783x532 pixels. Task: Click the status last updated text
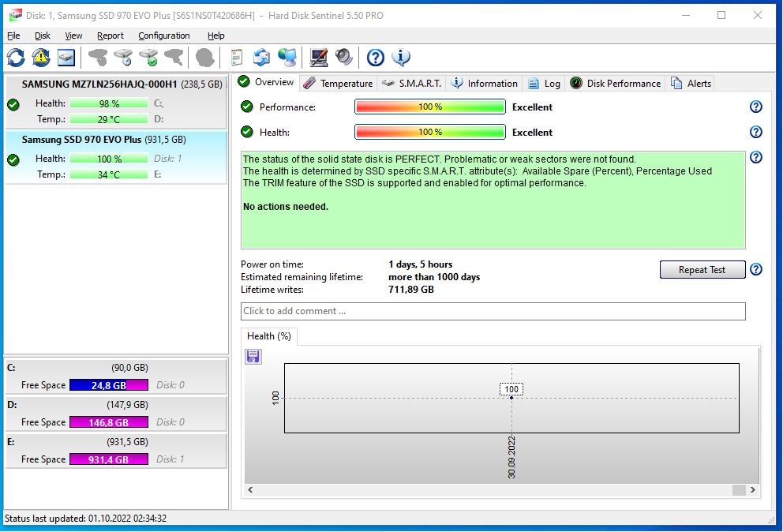86,519
